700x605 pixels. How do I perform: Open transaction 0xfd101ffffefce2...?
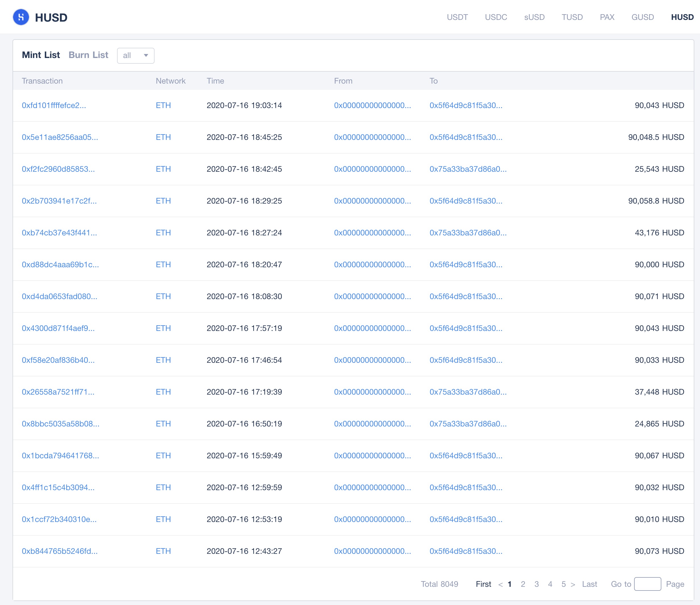coord(54,105)
